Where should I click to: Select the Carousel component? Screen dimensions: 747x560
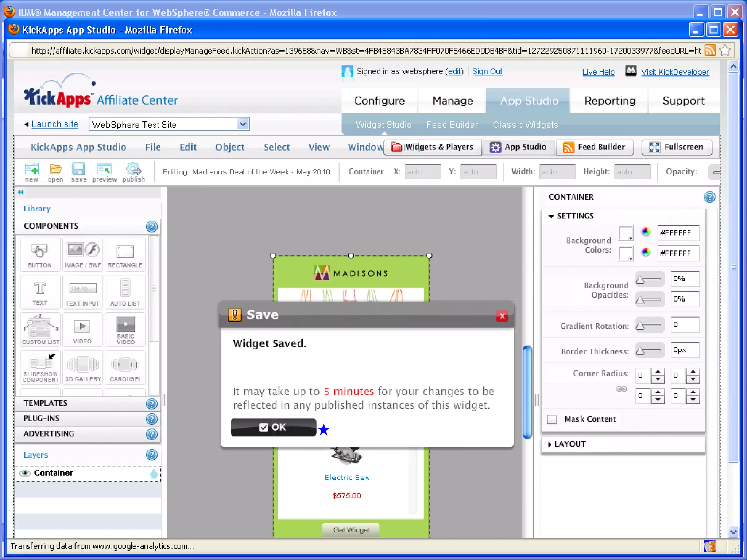pyautogui.click(x=125, y=367)
